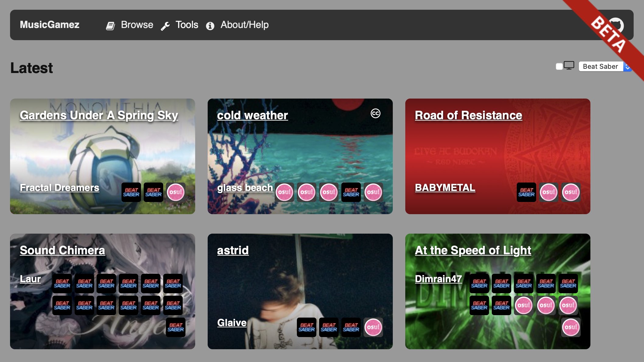Open the GitHub icon in the navbar
Image resolution: width=644 pixels, height=362 pixels.
coord(615,25)
